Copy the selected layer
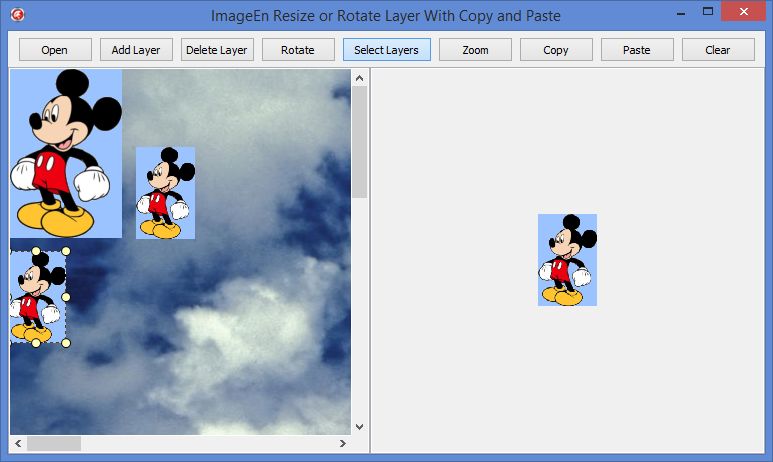The image size is (773, 462). click(x=556, y=50)
